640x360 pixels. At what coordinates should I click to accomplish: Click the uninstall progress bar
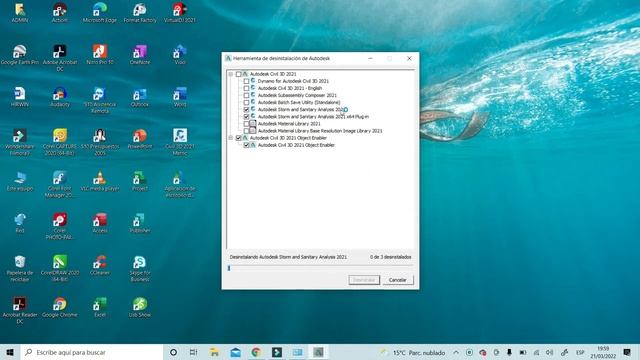pyautogui.click(x=320, y=268)
